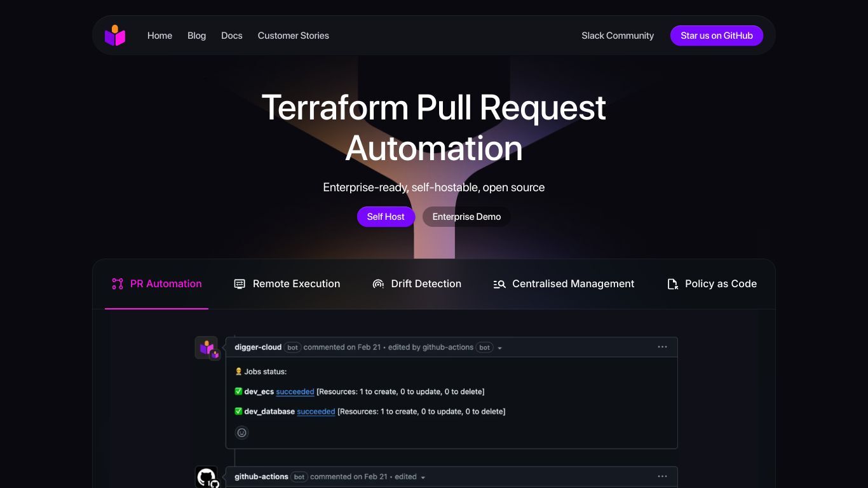Click the Centralised Management search-list icon

[x=499, y=284]
